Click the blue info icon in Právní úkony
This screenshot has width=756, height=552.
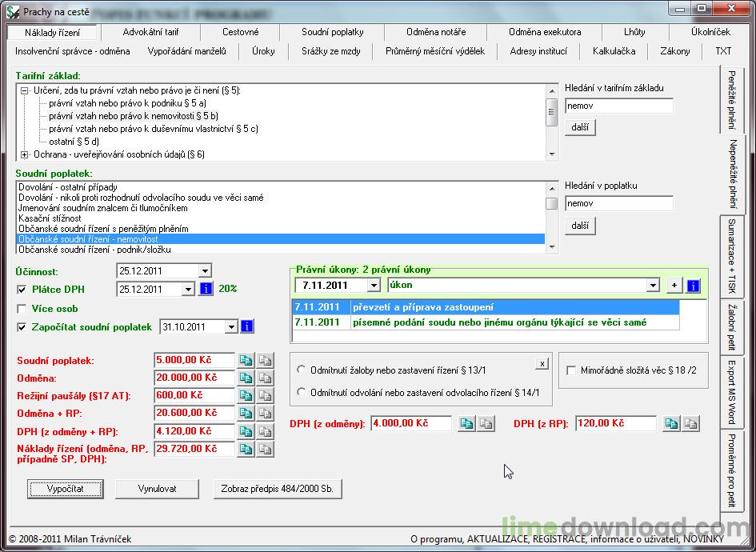(x=693, y=286)
